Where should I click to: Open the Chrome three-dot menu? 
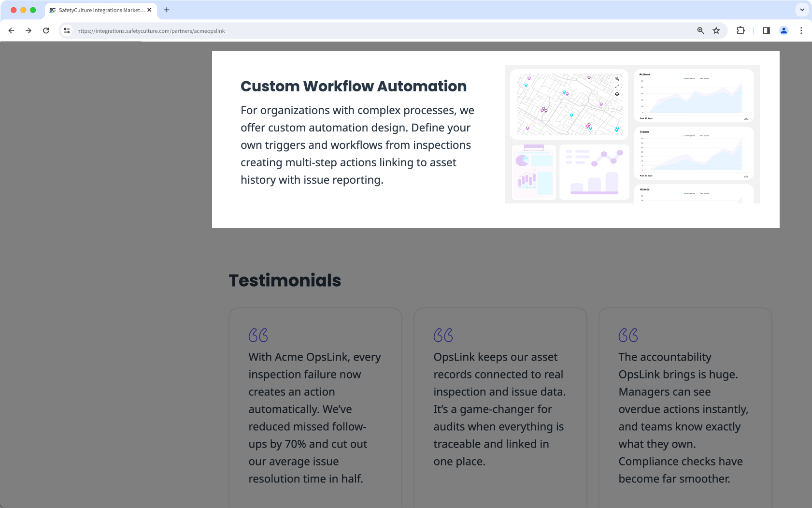[801, 30]
